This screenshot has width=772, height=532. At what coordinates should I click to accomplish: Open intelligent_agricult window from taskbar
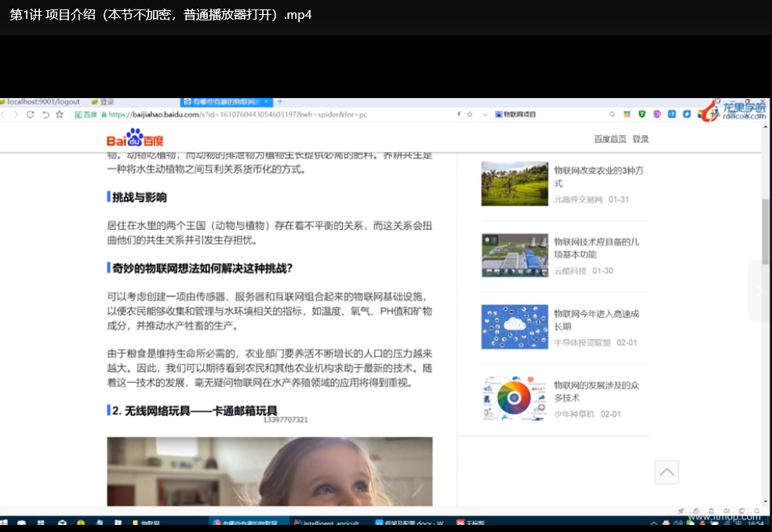[x=326, y=523]
